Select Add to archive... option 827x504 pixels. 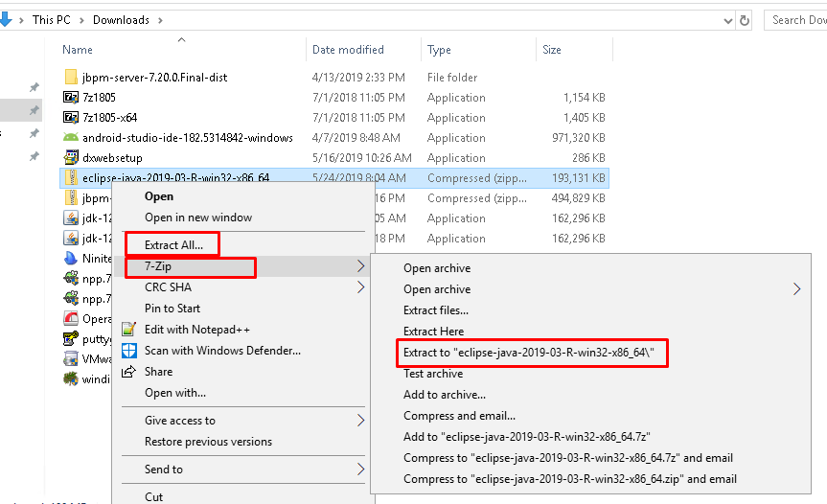click(445, 395)
